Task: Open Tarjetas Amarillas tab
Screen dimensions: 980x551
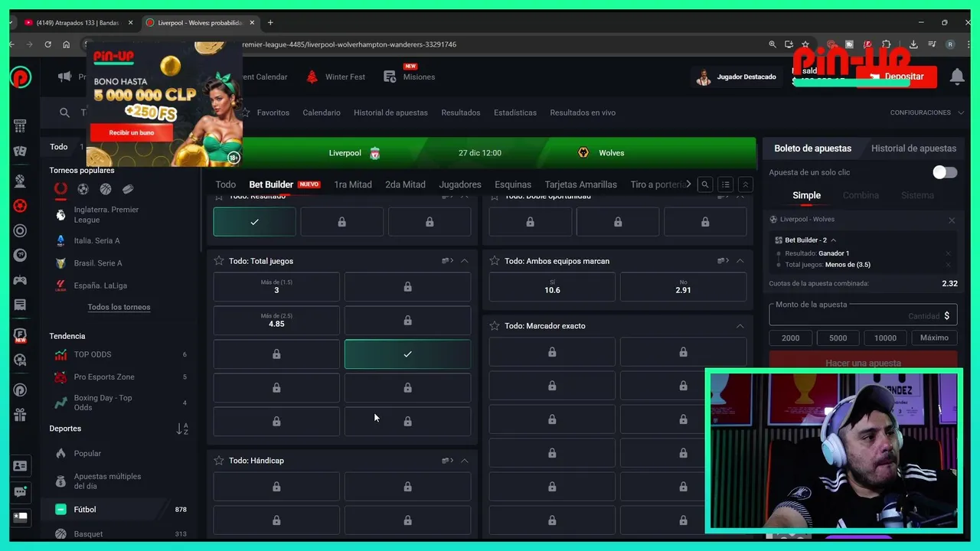Action: pyautogui.click(x=580, y=184)
